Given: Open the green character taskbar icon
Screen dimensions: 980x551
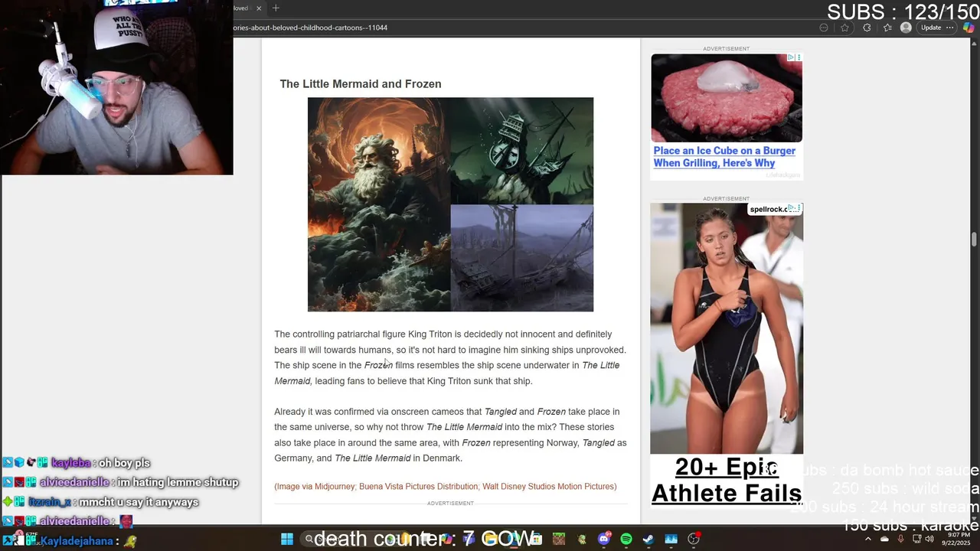Looking at the screenshot, I should pos(581,539).
